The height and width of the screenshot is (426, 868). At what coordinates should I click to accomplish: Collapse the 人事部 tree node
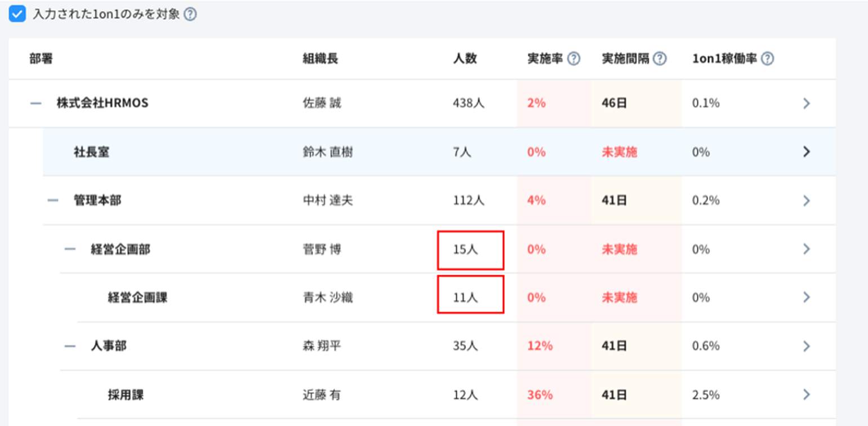point(70,346)
